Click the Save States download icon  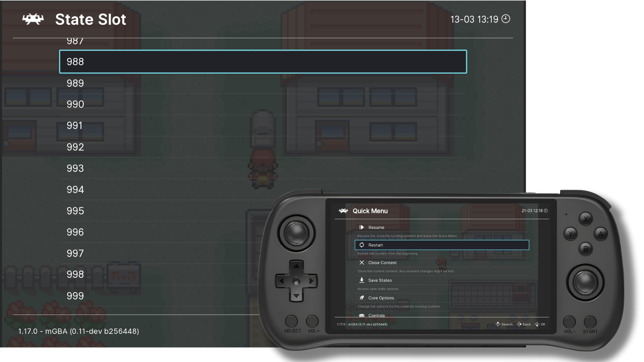(362, 280)
